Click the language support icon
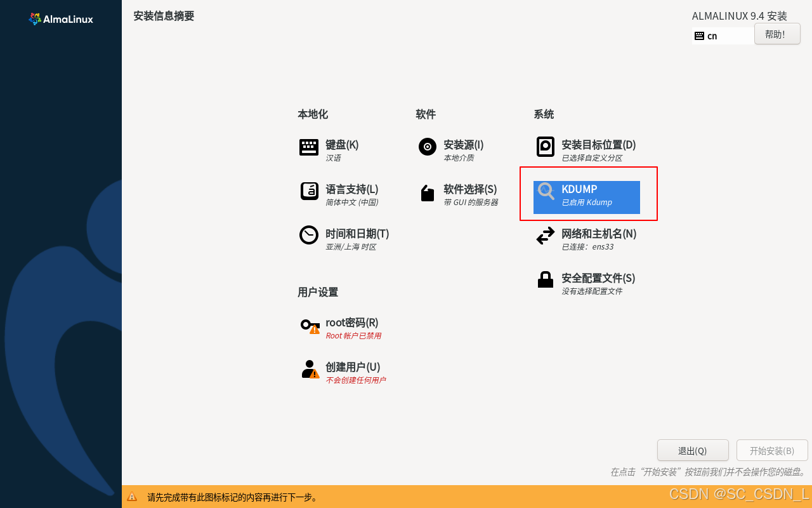This screenshot has height=508, width=812. (309, 191)
